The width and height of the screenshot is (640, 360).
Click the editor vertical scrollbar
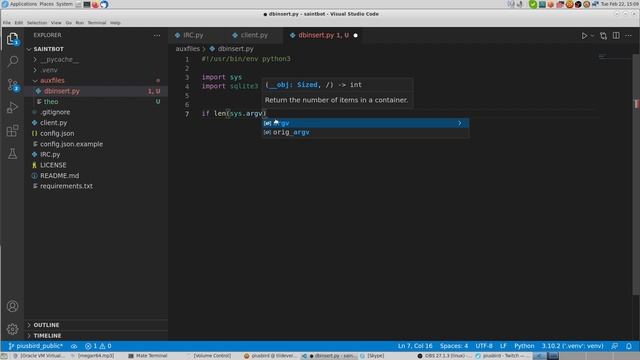pos(636,174)
